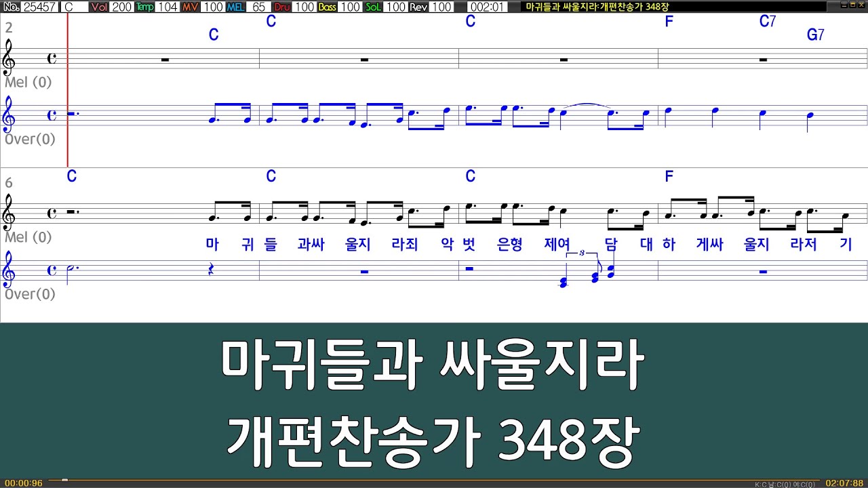Screen dimensions: 868x488
Task: Maximize the karaoke player window
Action: (x=852, y=5)
